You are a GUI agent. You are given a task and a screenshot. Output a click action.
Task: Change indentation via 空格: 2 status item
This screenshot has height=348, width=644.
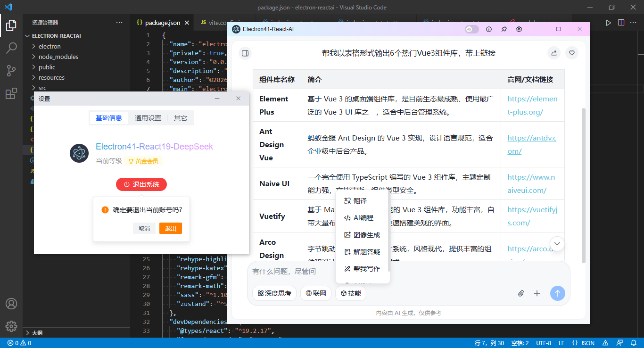pos(520,343)
